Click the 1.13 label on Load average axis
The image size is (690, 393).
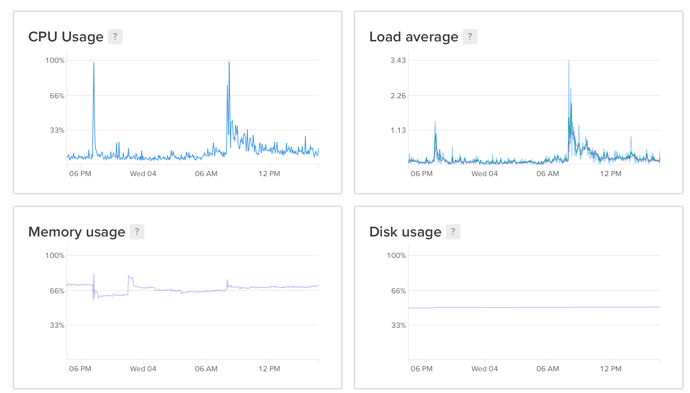[x=398, y=130]
